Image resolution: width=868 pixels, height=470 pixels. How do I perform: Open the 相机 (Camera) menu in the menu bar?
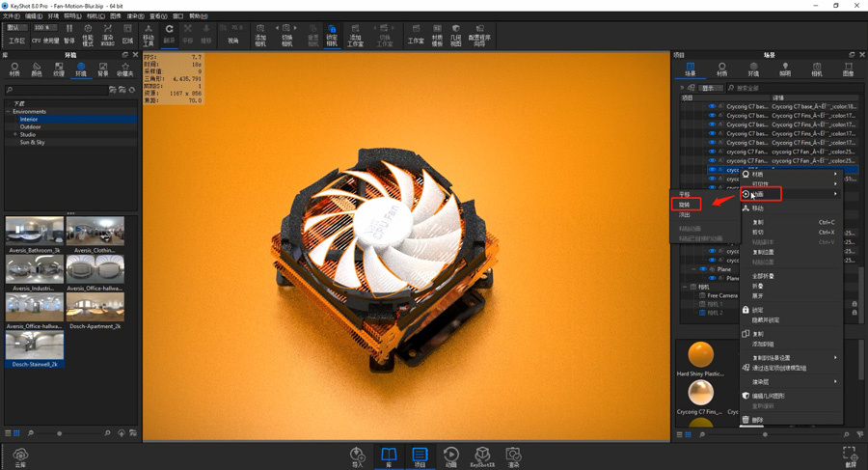[x=95, y=16]
